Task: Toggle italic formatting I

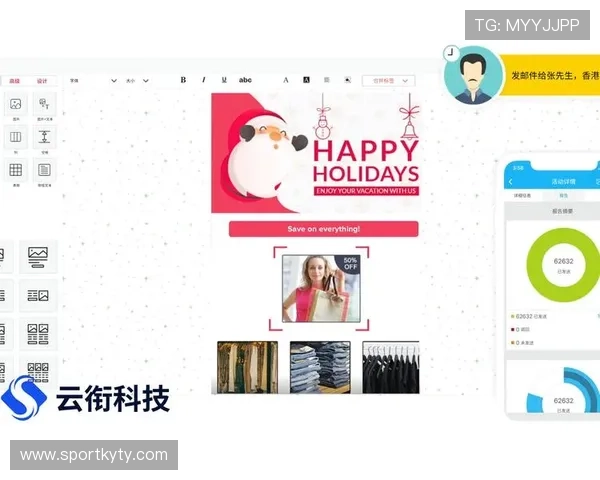Action: point(204,80)
